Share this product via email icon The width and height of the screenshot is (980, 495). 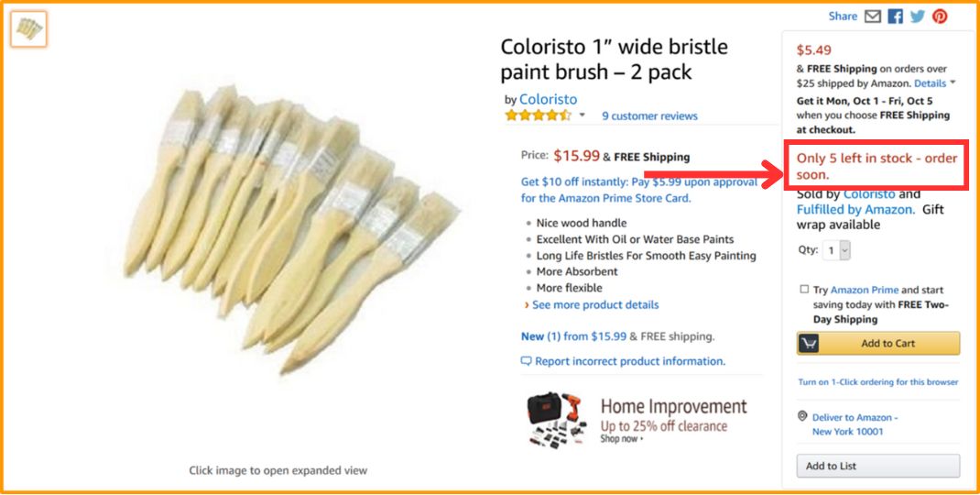tap(873, 16)
